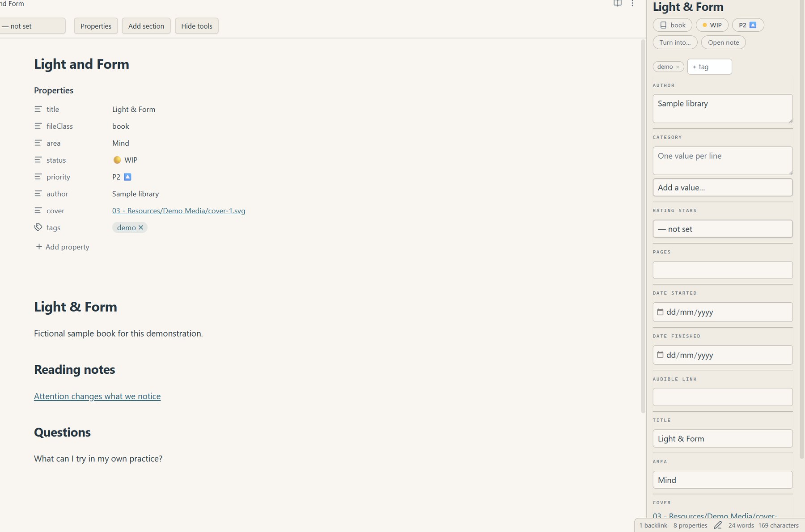The width and height of the screenshot is (805, 532).
Task: Remove demo tag chip in side panel
Action: [x=678, y=67]
